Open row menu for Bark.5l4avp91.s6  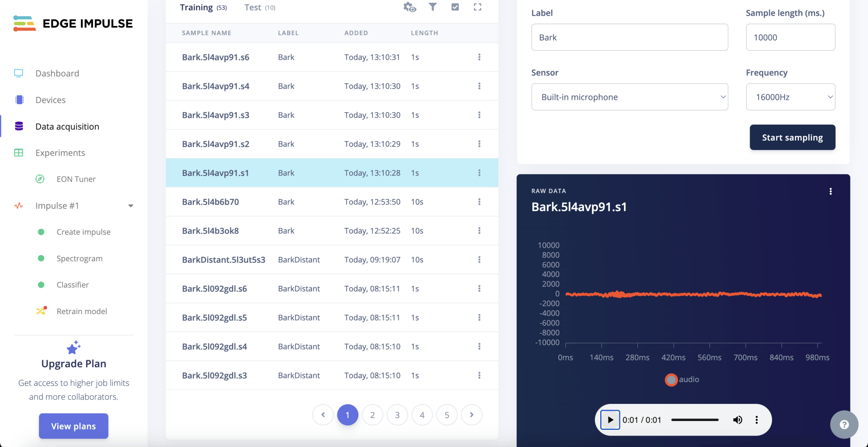point(479,57)
